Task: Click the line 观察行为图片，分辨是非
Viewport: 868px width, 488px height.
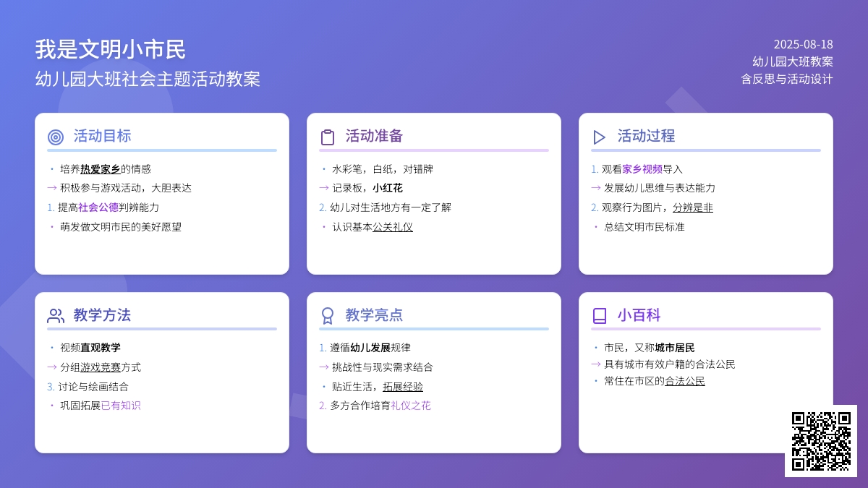Action: [x=658, y=207]
